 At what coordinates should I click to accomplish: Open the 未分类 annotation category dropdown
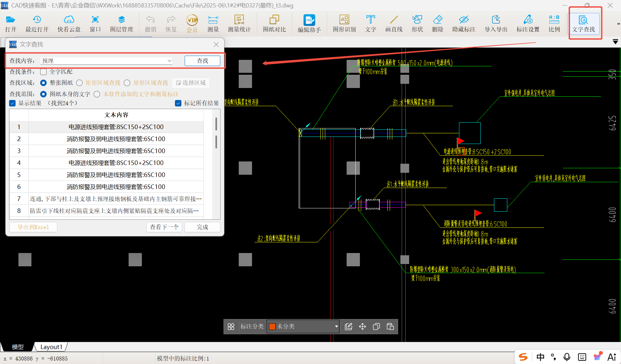point(336,326)
